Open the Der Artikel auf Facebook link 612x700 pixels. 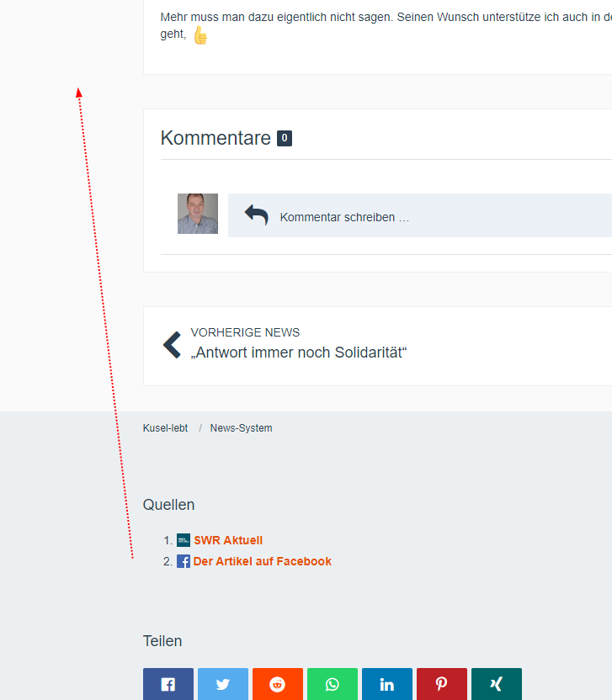click(x=263, y=561)
